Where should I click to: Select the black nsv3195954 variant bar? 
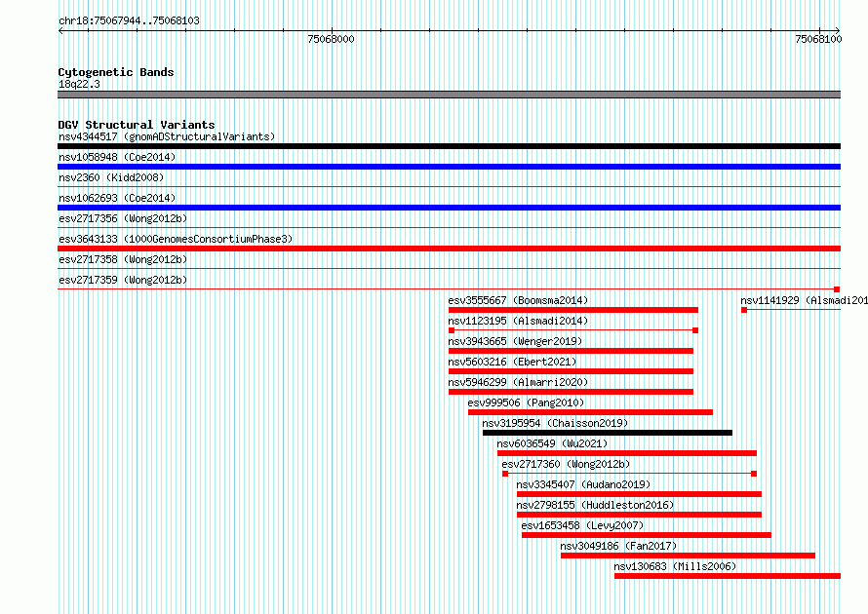click(608, 433)
